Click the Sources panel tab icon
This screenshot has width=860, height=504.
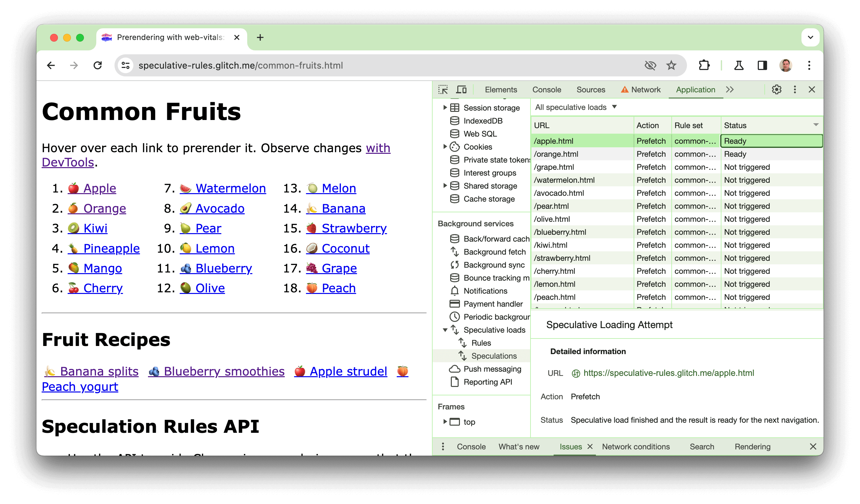591,89
